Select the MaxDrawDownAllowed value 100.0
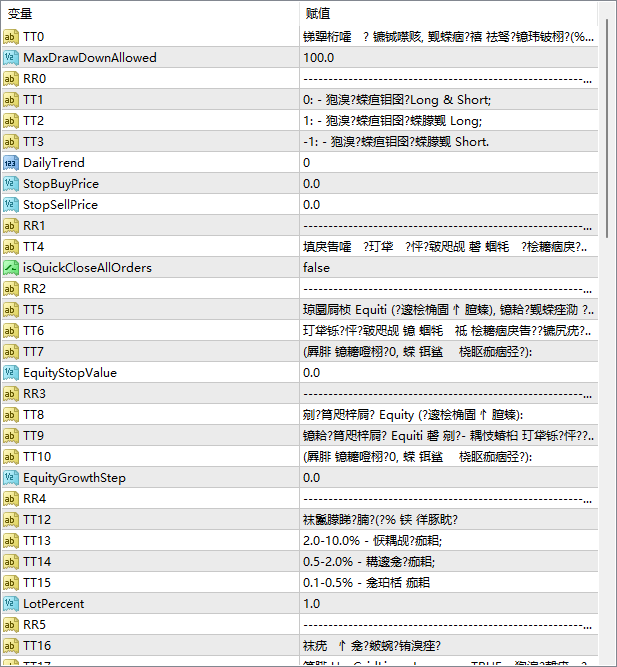 [318, 58]
